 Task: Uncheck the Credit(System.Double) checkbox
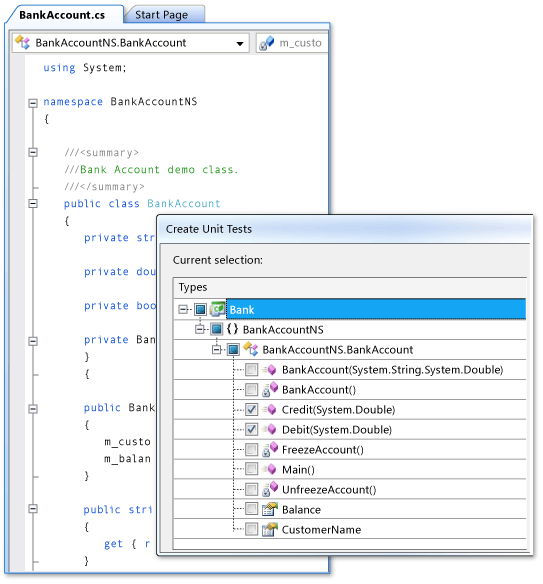[x=251, y=409]
